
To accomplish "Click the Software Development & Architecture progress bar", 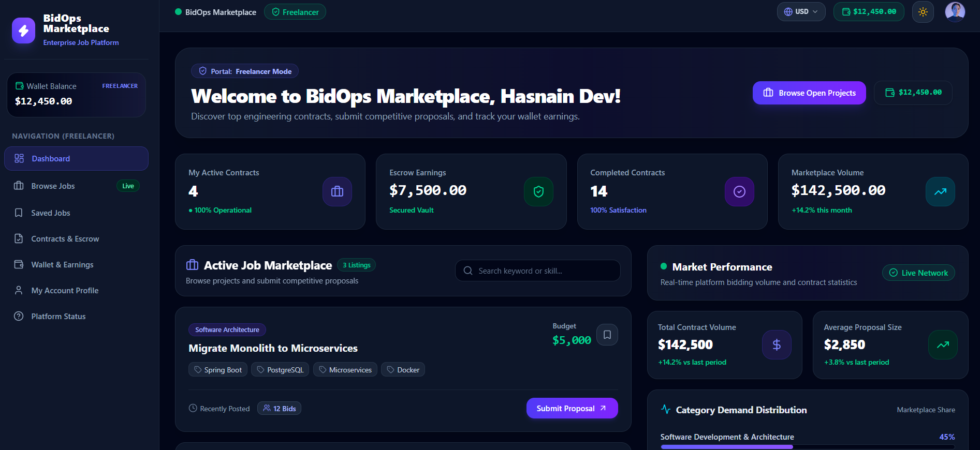I will (808, 447).
